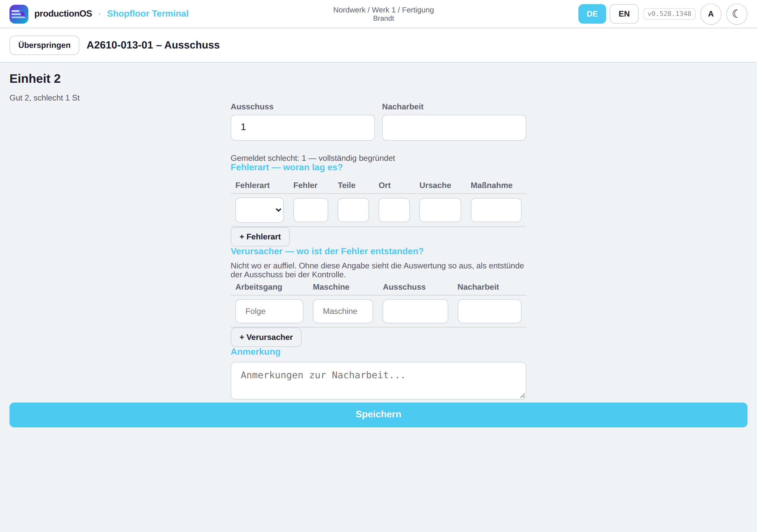Focus the Ausschuss quantity field
This screenshot has height=532, width=757.
(302, 128)
